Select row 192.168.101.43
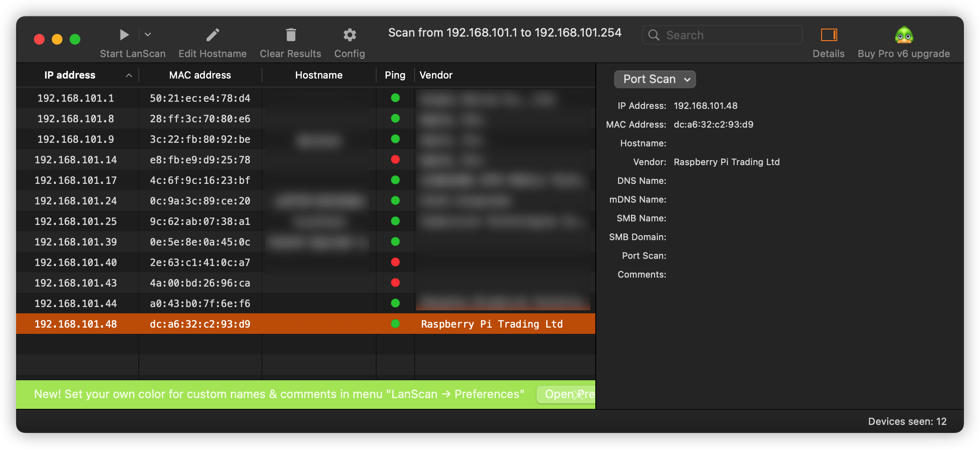The height and width of the screenshot is (449, 980). tap(306, 283)
